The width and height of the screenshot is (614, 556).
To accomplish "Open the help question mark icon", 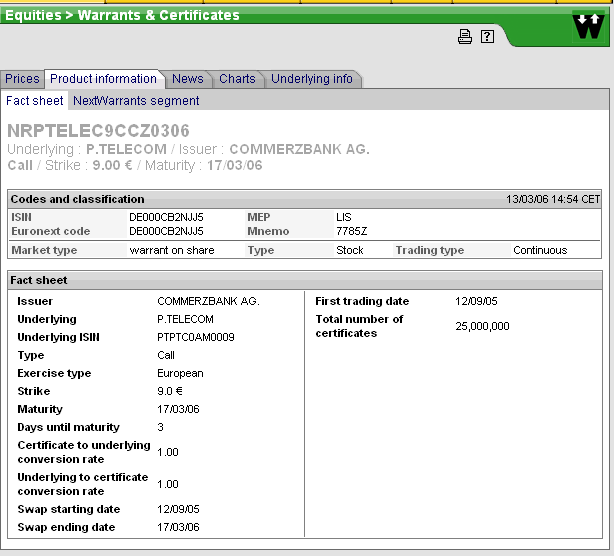I will point(487,36).
